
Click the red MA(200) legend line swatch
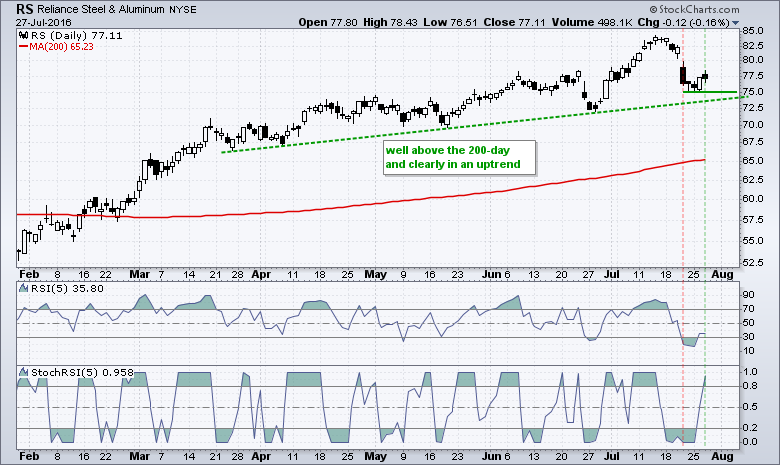click(x=23, y=47)
